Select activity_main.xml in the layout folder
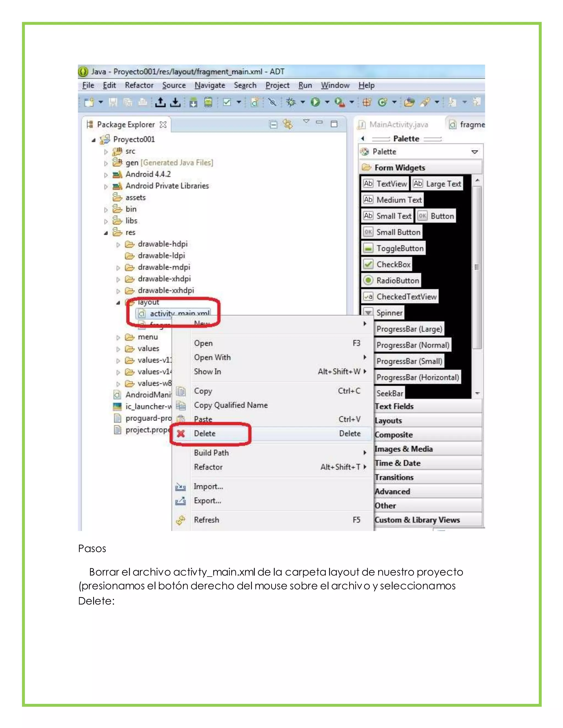563x728 pixels. 174,313
